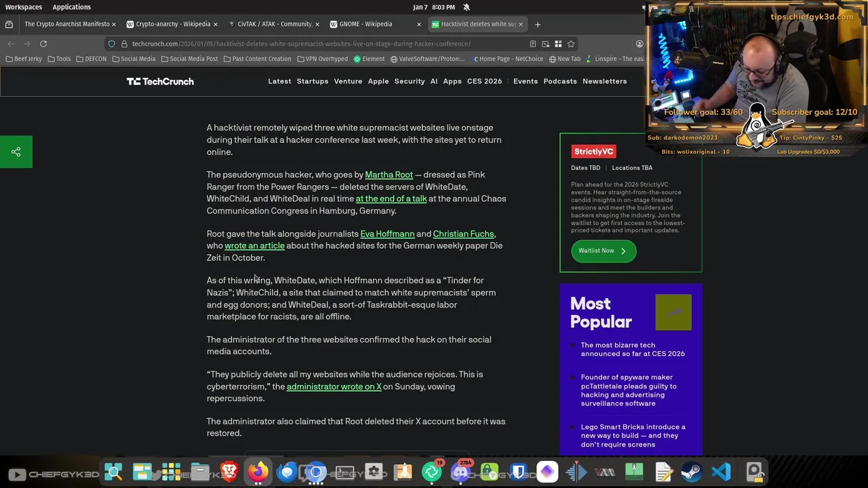Launch Visual Studio Code from the dock
The width and height of the screenshot is (868, 488).
(x=722, y=472)
